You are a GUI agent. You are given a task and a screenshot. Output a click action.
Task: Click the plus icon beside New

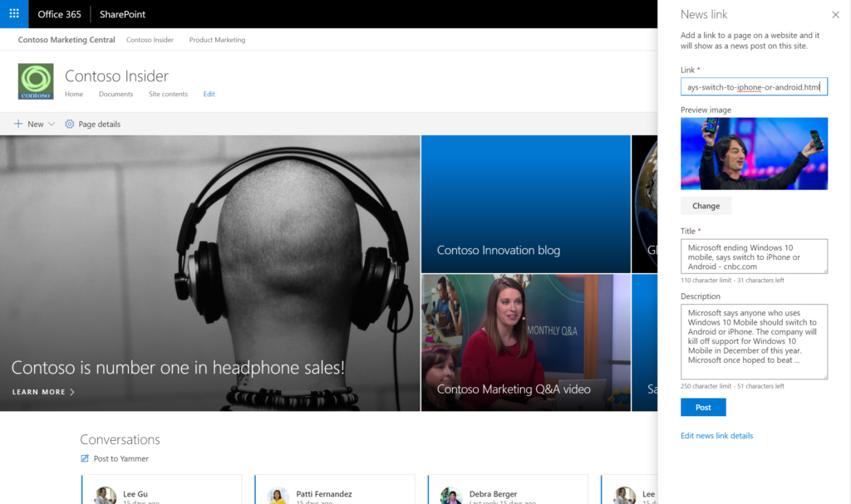18,124
